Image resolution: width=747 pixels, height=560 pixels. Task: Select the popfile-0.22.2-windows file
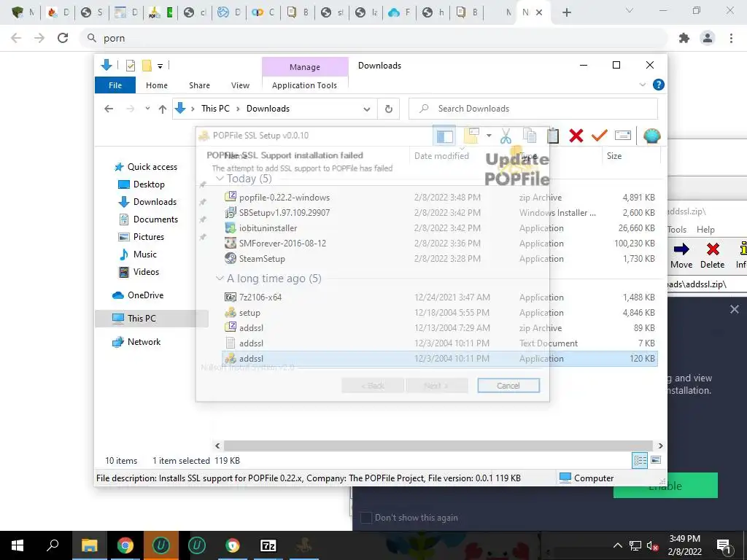click(x=284, y=197)
